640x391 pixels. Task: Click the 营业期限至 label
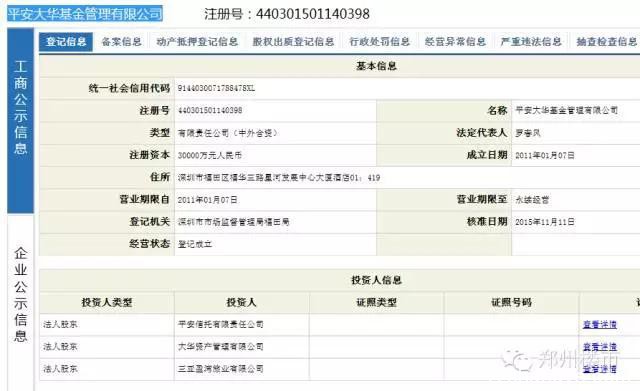point(482,199)
